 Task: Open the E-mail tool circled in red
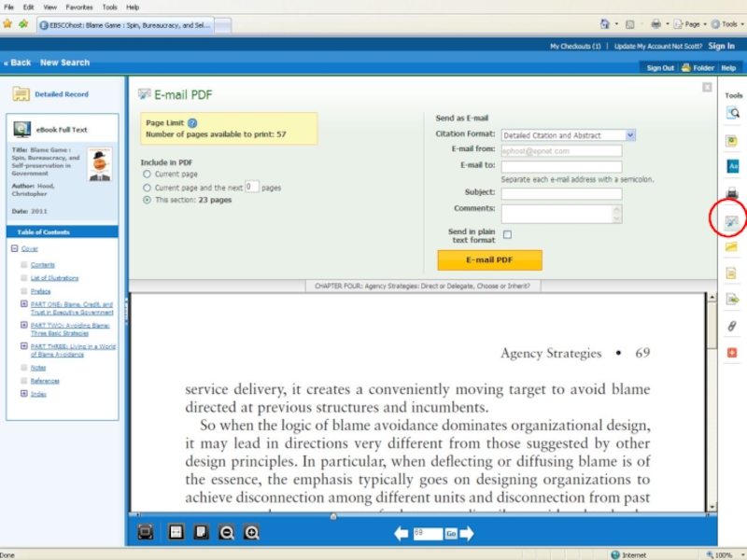733,220
